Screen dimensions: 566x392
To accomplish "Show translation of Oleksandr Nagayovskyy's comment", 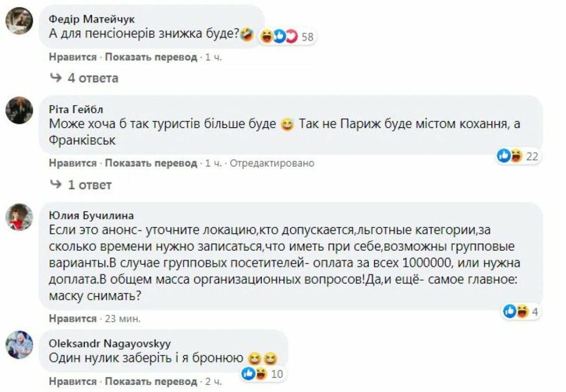I will pos(151,381).
